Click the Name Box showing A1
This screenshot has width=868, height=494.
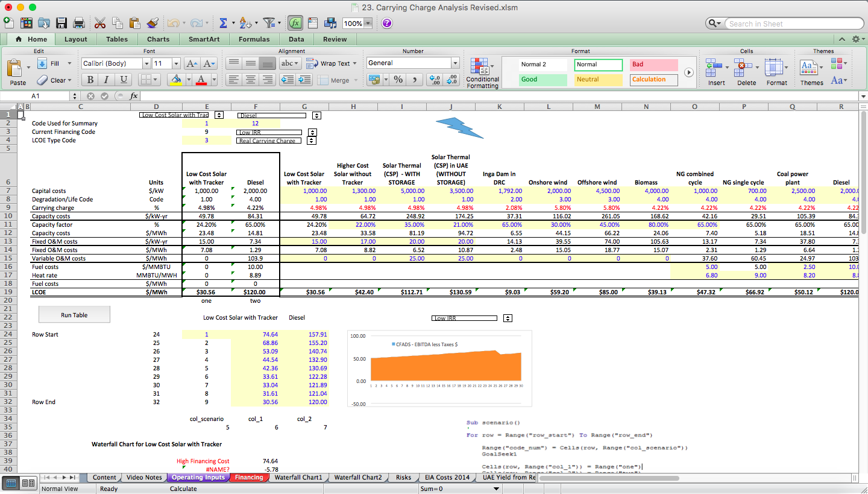(36, 96)
